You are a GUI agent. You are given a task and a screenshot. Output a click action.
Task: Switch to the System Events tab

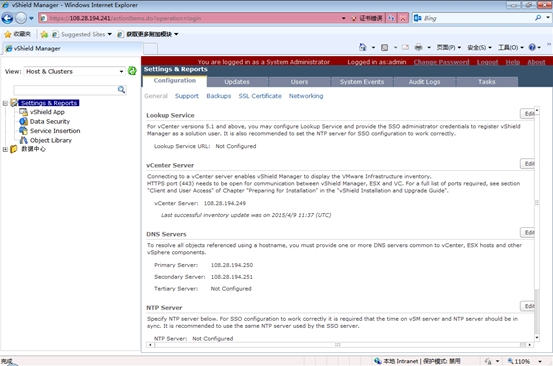[362, 82]
